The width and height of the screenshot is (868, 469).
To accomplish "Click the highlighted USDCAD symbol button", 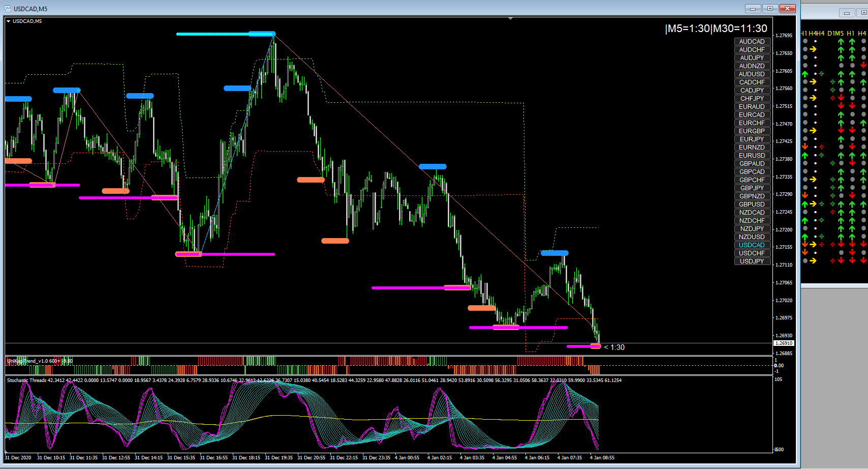I will point(752,245).
